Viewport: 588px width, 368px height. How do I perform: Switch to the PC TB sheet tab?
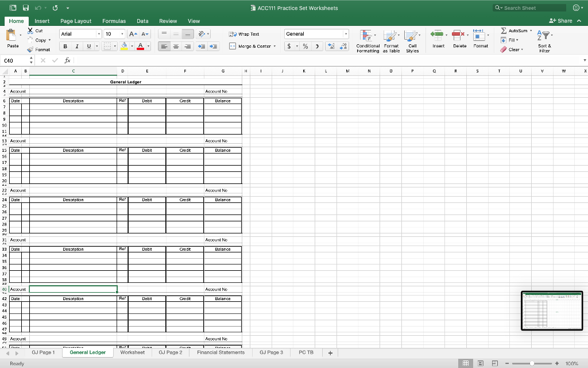tap(306, 352)
